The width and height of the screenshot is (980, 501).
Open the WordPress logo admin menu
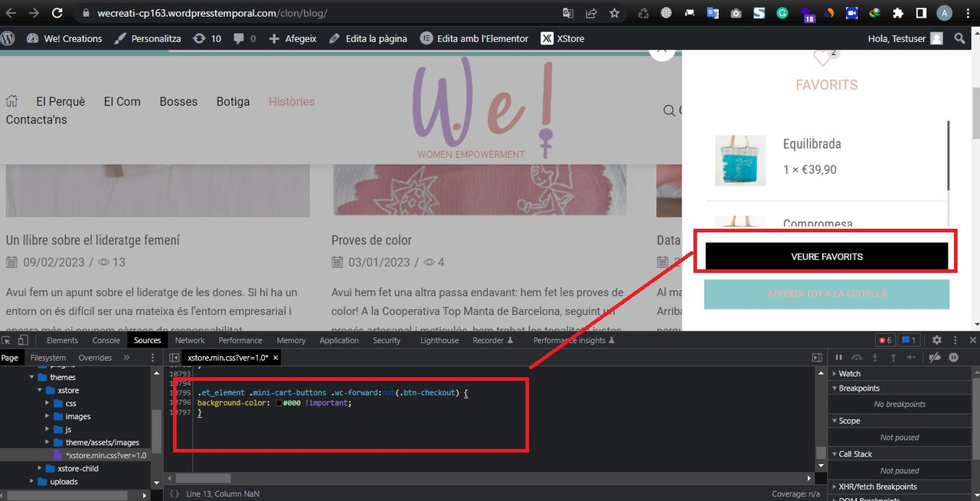8,38
